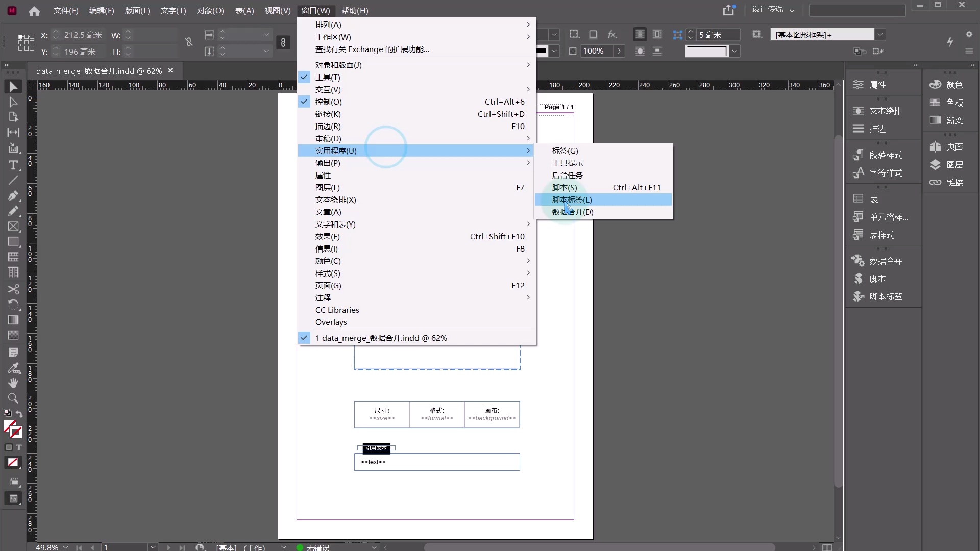This screenshot has width=980, height=551.
Task: Toggle formatting affects text button
Action: click(x=19, y=447)
